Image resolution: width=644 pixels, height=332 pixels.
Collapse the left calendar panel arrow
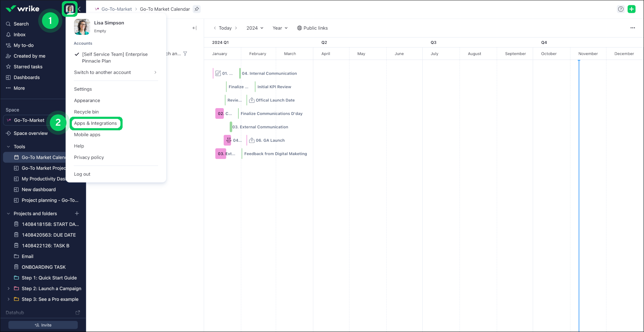point(194,28)
